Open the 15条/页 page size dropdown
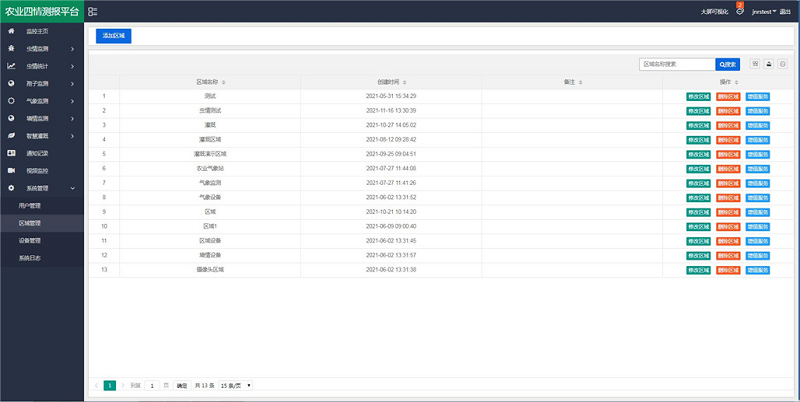This screenshot has height=402, width=800. pyautogui.click(x=235, y=386)
